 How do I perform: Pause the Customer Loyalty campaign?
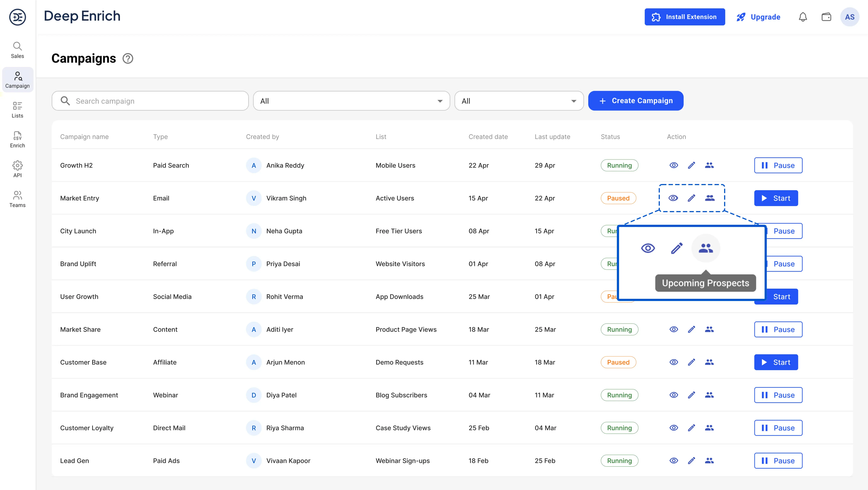pyautogui.click(x=778, y=428)
